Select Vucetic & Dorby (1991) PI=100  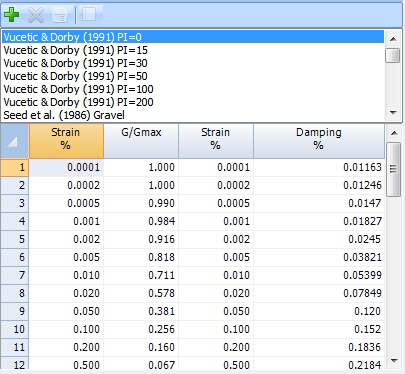coord(193,89)
